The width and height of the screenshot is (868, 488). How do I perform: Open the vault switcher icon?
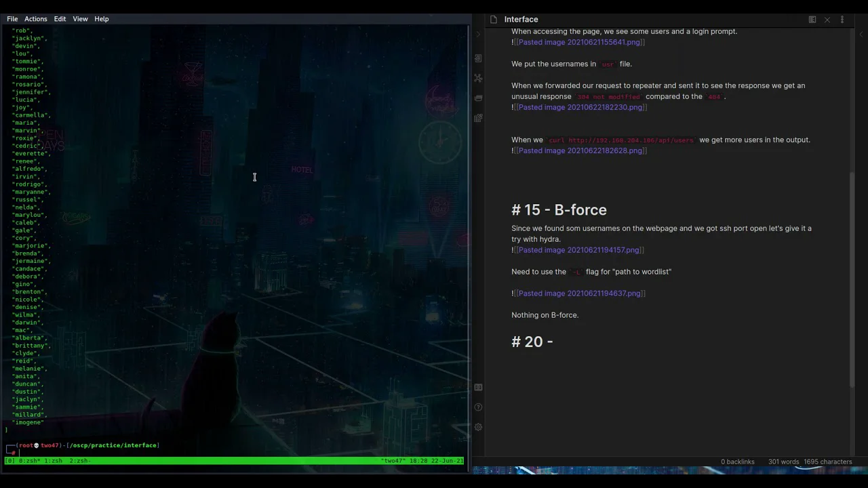pos(478,388)
